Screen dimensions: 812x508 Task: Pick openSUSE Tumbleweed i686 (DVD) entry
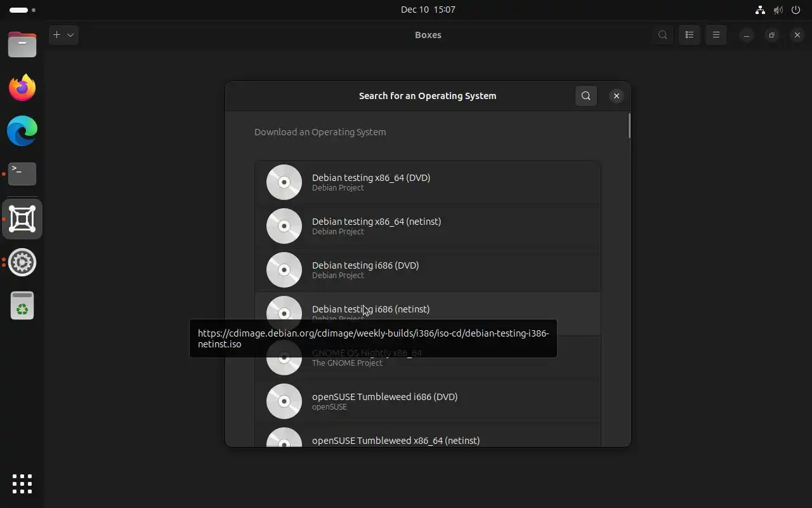(x=428, y=401)
